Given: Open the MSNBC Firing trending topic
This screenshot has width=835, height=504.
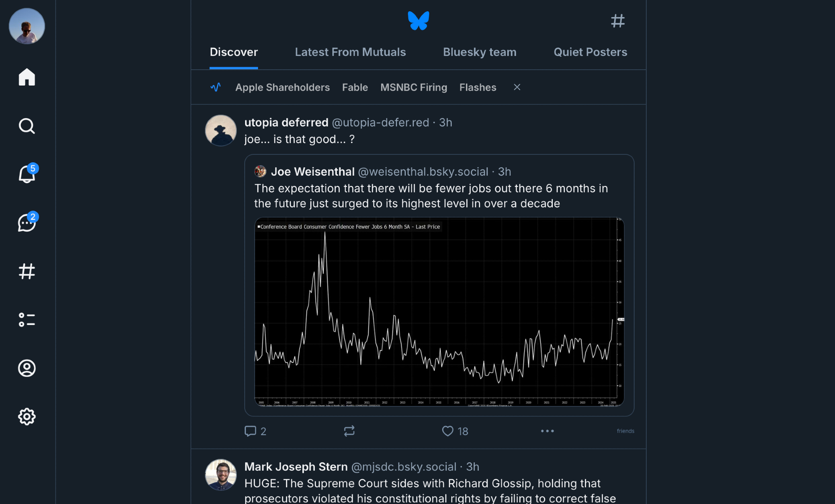Looking at the screenshot, I should 413,87.
